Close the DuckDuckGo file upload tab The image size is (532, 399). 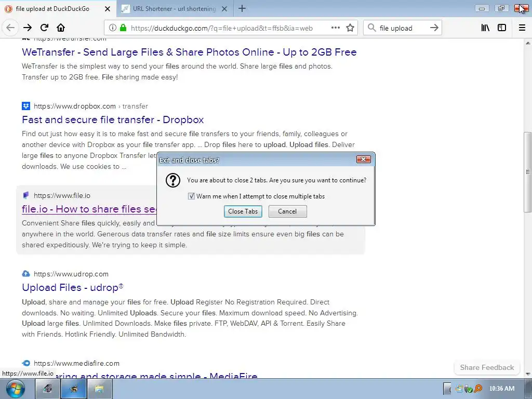108,9
